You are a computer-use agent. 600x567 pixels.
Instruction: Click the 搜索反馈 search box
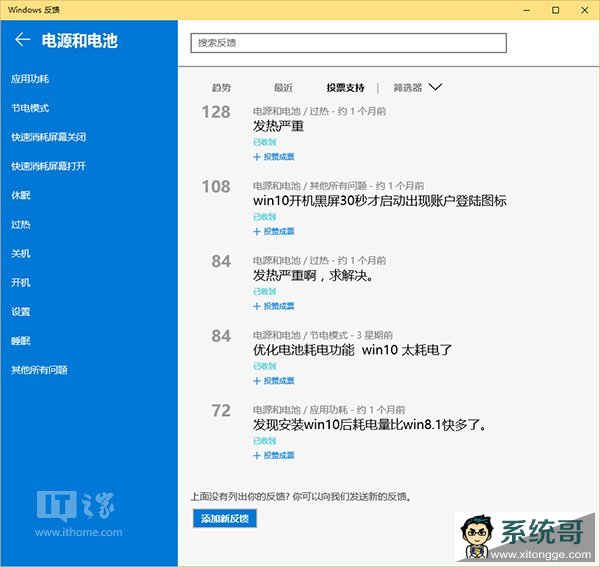tap(349, 43)
